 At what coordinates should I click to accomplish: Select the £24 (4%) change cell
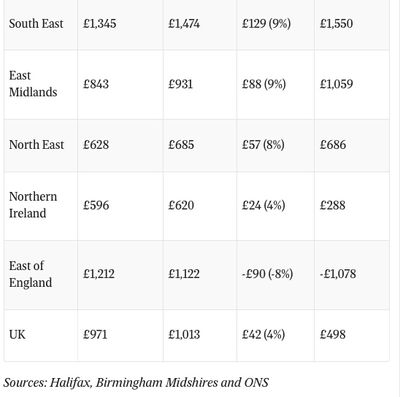click(x=264, y=205)
